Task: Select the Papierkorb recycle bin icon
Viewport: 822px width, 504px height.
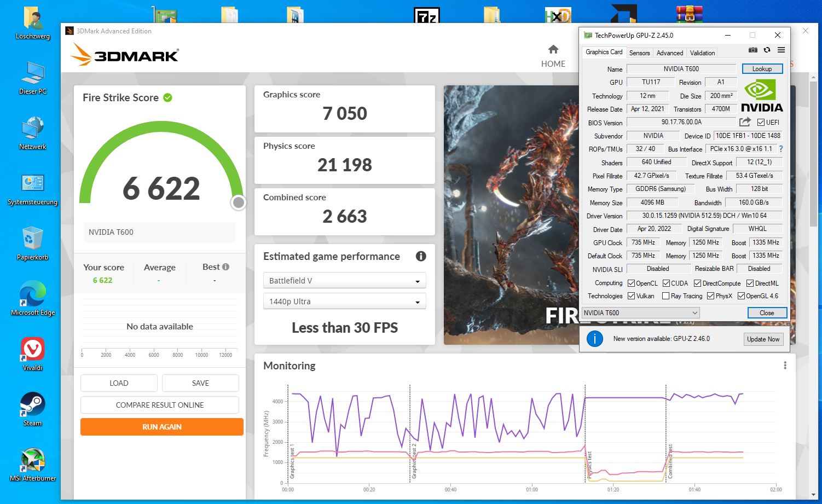Action: click(x=33, y=244)
